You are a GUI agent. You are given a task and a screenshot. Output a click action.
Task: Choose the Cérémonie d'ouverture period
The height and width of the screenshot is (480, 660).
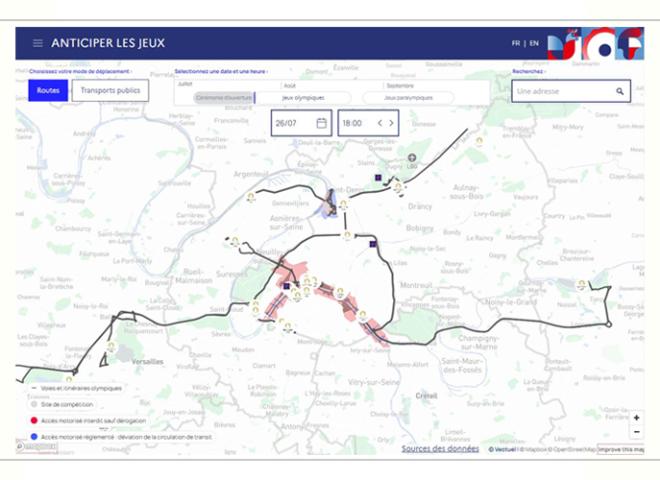point(224,98)
